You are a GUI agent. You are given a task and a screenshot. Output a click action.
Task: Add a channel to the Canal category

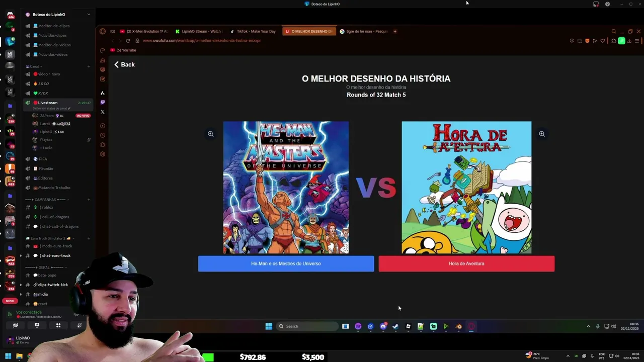point(89,66)
